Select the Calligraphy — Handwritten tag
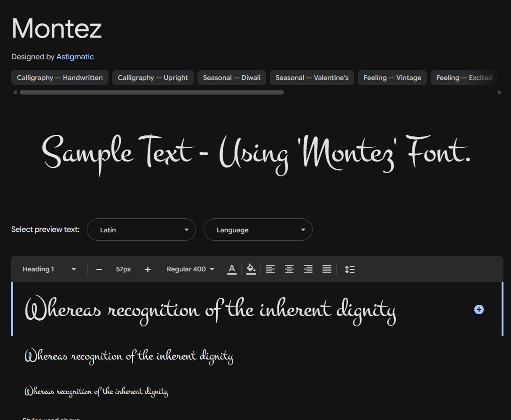The image size is (511, 420). [60, 78]
